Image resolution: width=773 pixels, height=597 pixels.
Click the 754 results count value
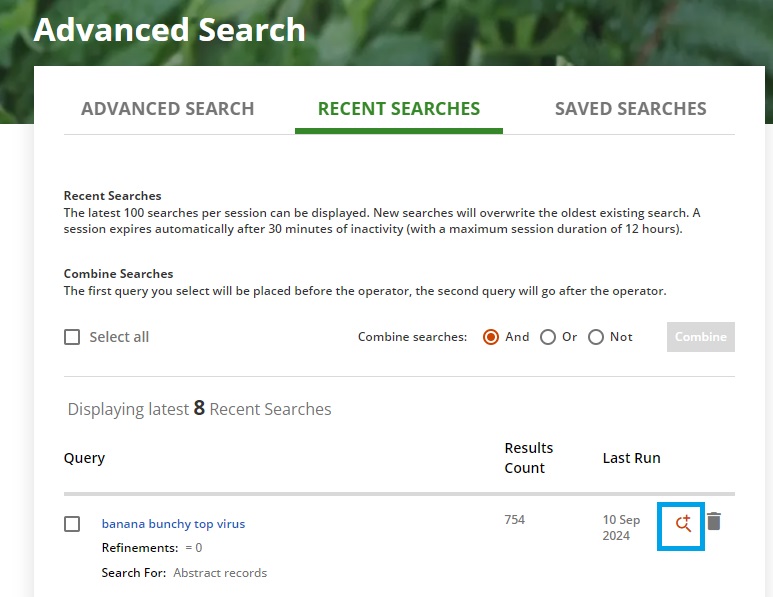click(514, 520)
